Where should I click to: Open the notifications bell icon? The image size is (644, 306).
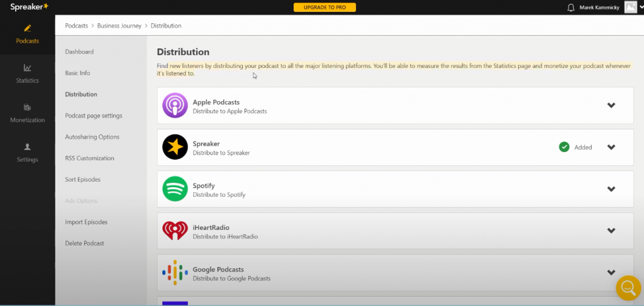570,8
